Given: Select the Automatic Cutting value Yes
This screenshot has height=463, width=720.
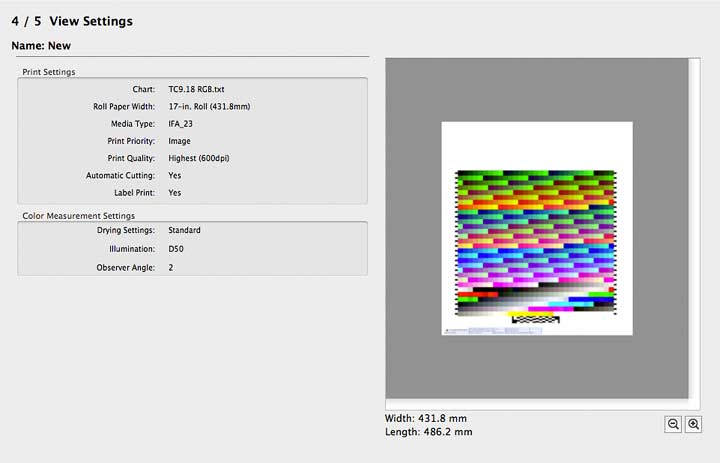Looking at the screenshot, I should (x=174, y=175).
